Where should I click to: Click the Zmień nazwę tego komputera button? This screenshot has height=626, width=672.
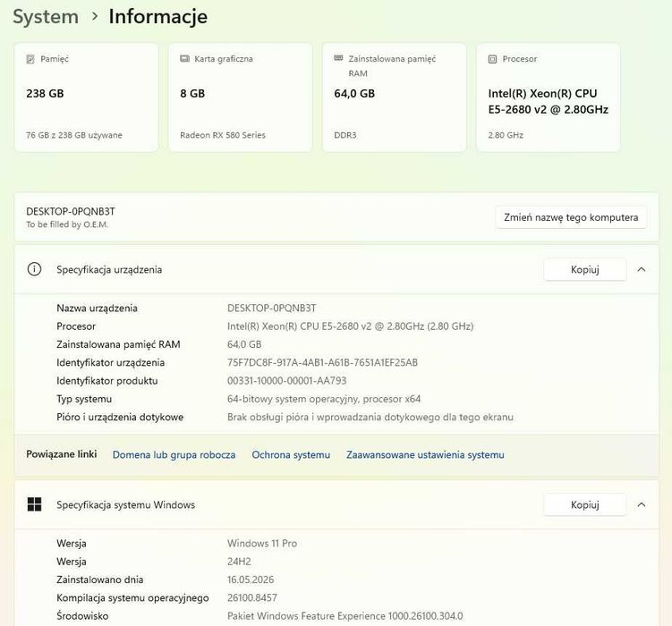click(571, 217)
